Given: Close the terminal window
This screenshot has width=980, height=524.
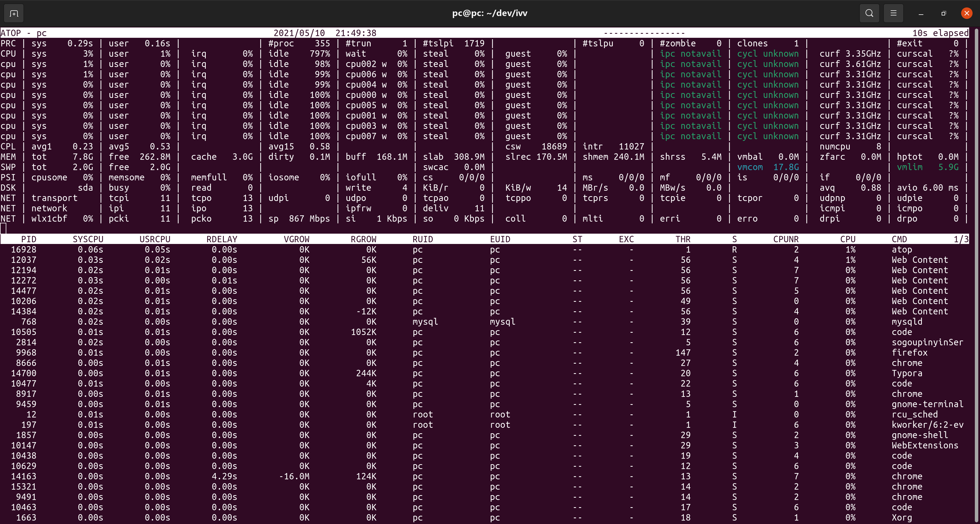Looking at the screenshot, I should 967,13.
